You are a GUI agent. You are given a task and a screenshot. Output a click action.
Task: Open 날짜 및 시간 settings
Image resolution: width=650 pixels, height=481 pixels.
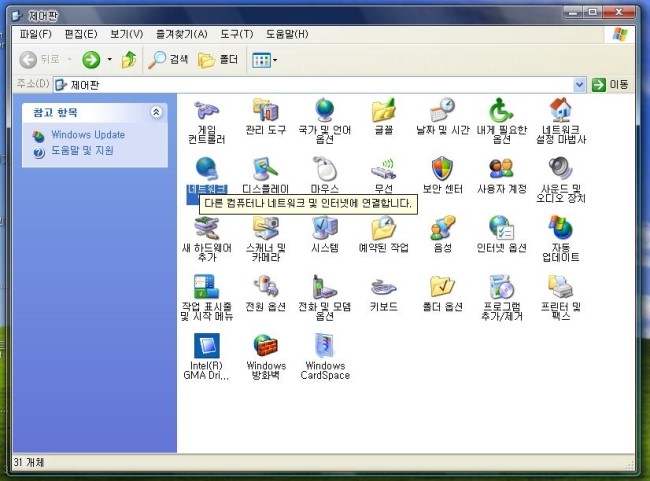point(442,111)
